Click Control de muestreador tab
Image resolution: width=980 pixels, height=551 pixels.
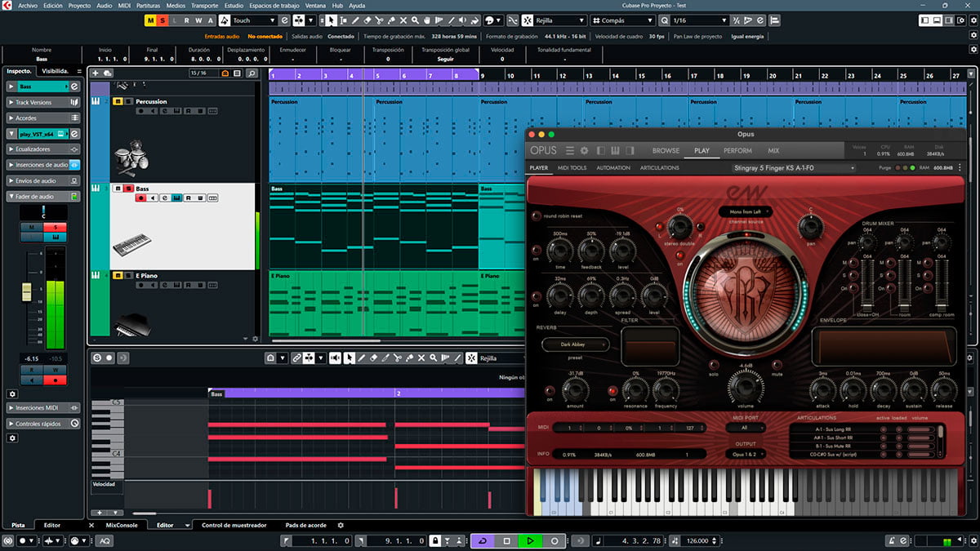point(234,525)
